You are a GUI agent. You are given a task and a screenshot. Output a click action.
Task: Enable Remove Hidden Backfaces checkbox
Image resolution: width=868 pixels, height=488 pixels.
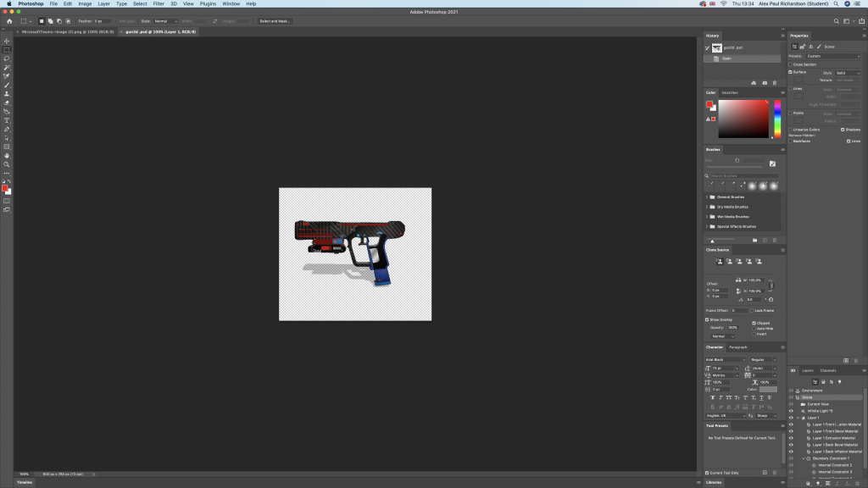pos(791,141)
